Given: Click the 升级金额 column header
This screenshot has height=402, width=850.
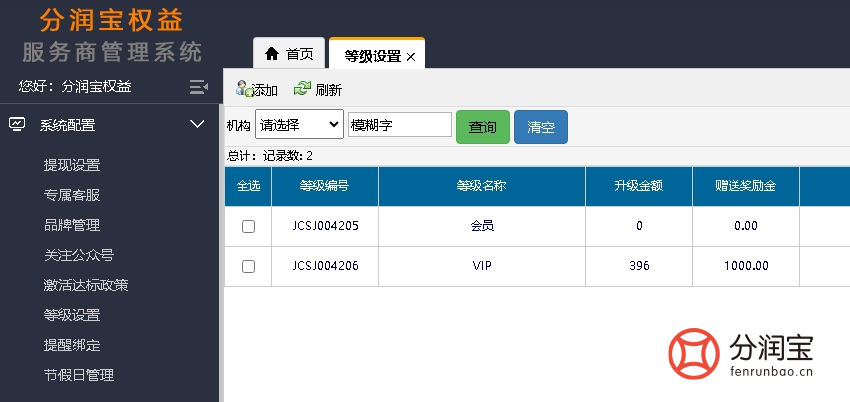Looking at the screenshot, I should (x=639, y=186).
